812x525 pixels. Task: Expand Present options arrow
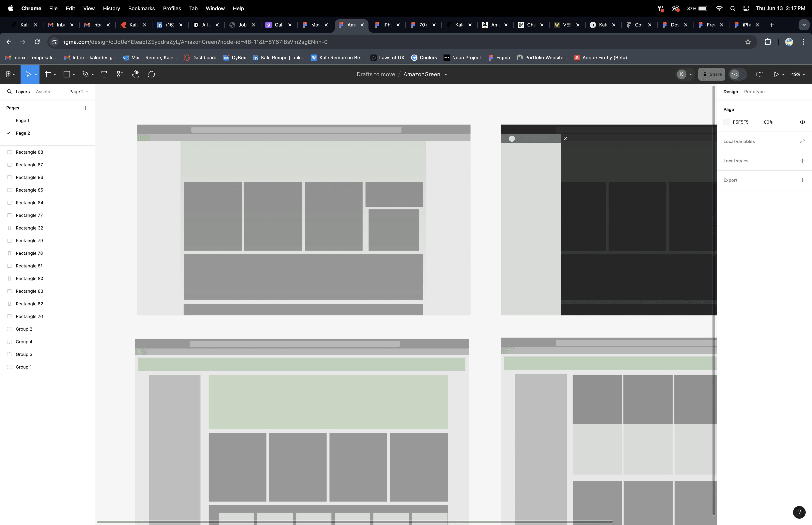click(x=783, y=74)
